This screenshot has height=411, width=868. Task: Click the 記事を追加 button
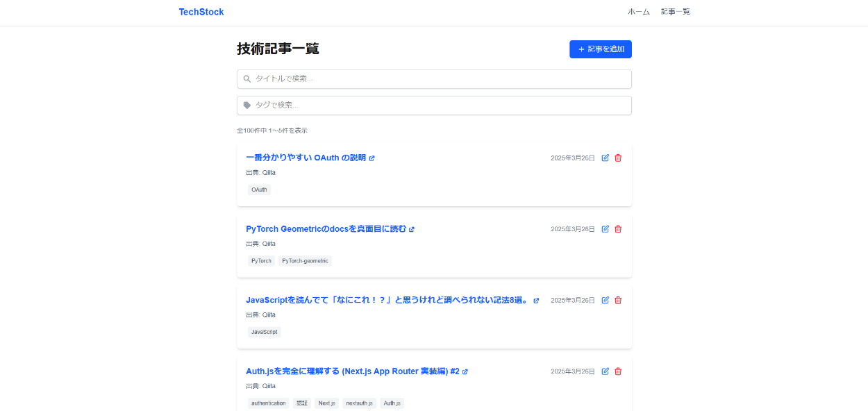600,49
